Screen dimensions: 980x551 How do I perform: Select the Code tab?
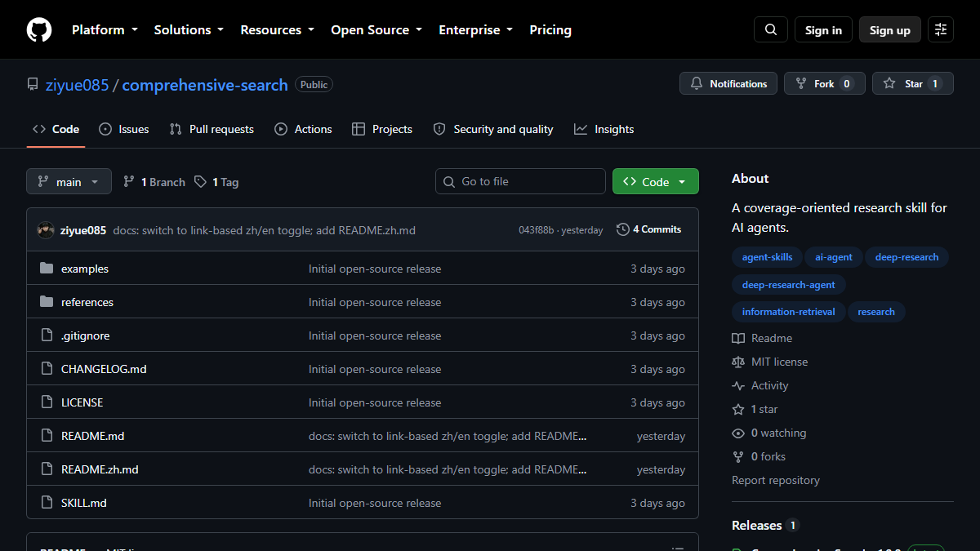(x=56, y=129)
